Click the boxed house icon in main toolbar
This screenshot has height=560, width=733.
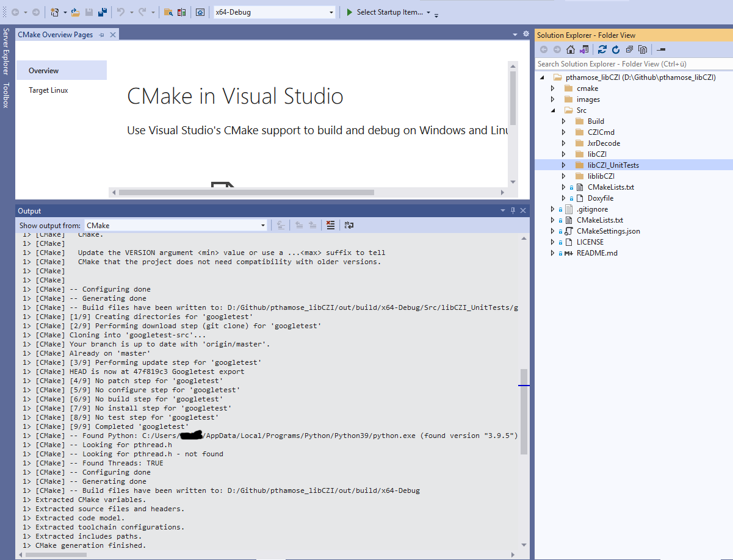tap(200, 12)
